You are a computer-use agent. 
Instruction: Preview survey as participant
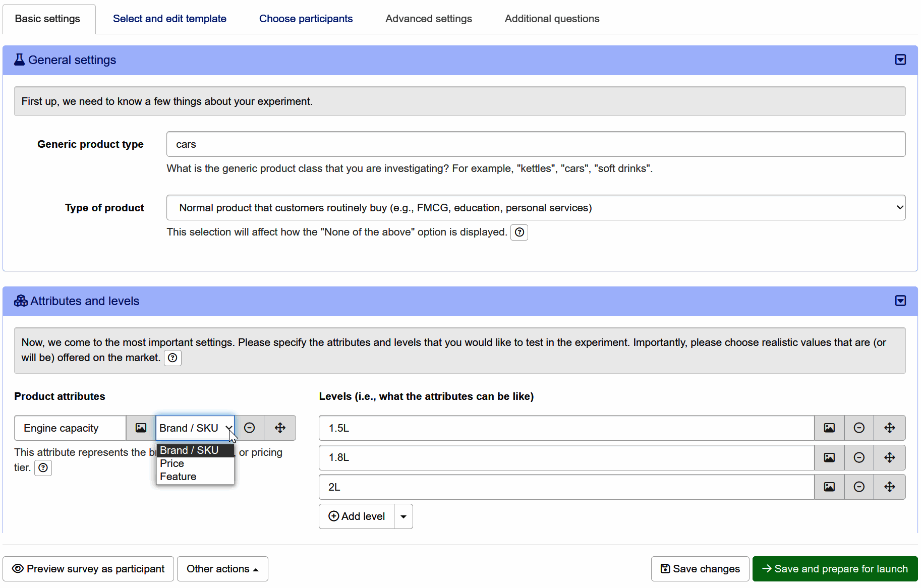(x=88, y=569)
